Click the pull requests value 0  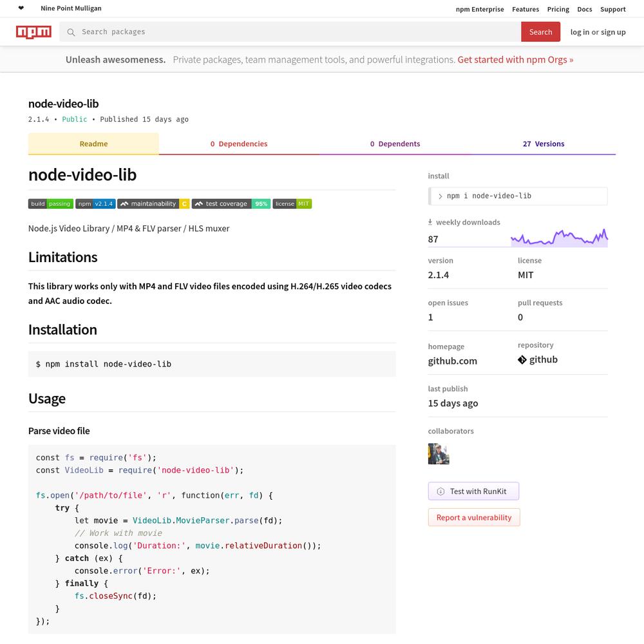pyautogui.click(x=520, y=317)
